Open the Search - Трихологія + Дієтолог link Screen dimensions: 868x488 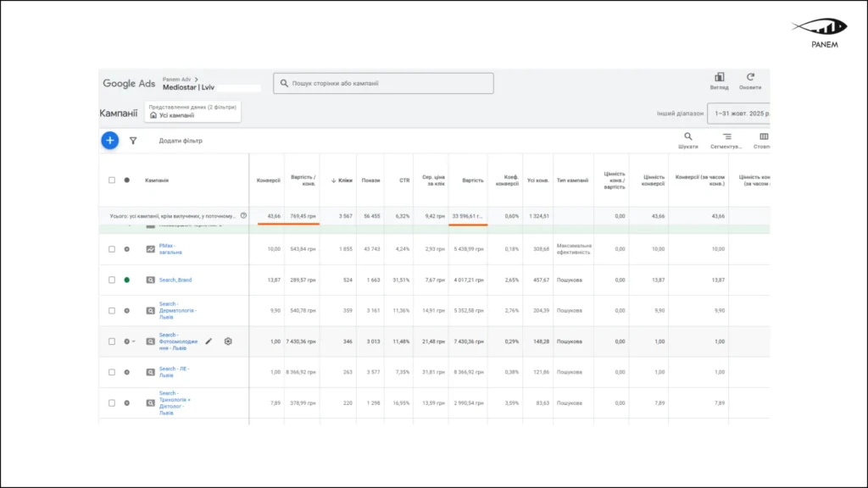[175, 402]
